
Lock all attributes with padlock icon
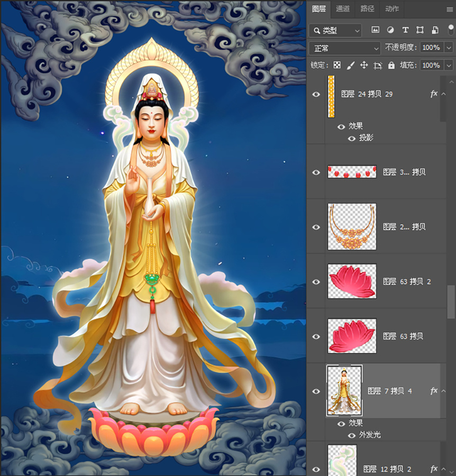(x=391, y=65)
